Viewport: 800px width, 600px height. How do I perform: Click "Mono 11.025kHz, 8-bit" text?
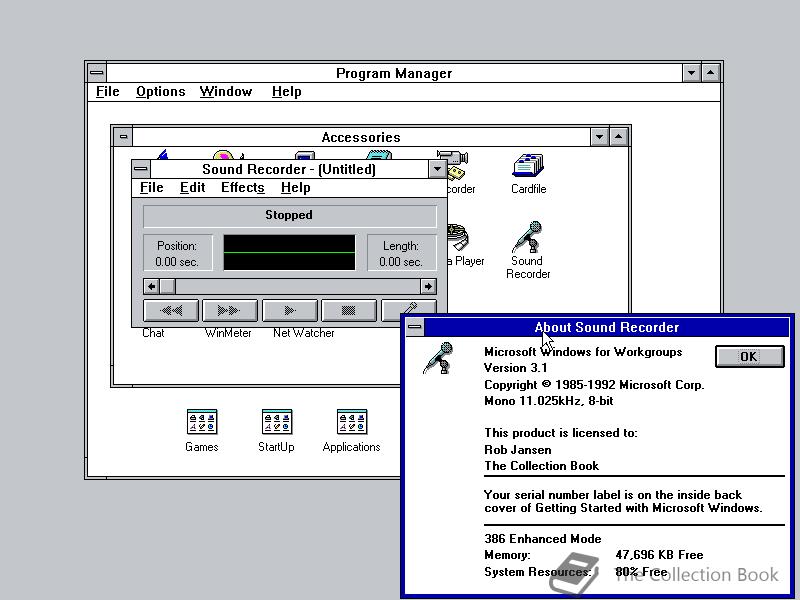tap(549, 401)
